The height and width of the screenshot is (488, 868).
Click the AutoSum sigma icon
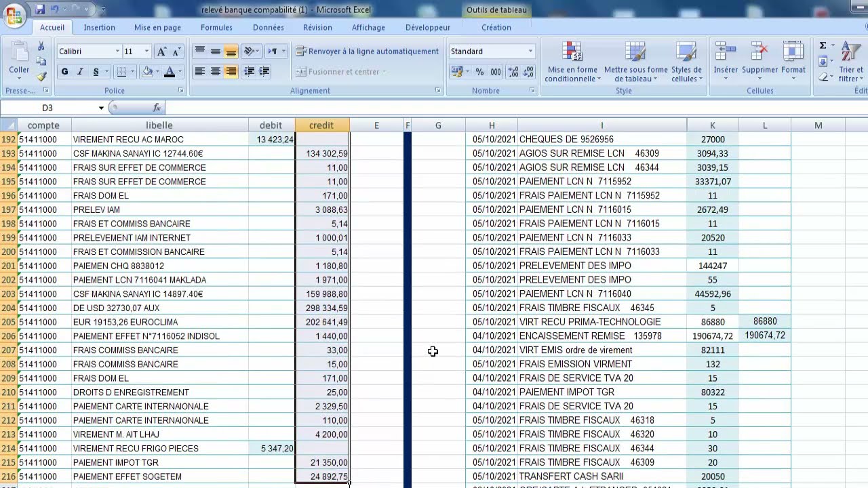823,46
